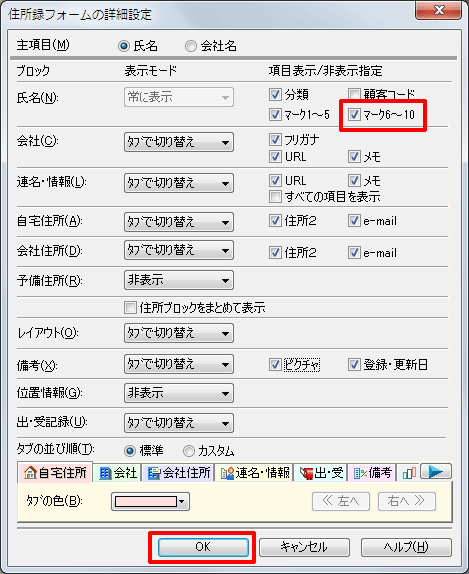469x574 pixels.
Task: Toggle e-mail checkbox for 会社住所
Action: click(x=354, y=253)
